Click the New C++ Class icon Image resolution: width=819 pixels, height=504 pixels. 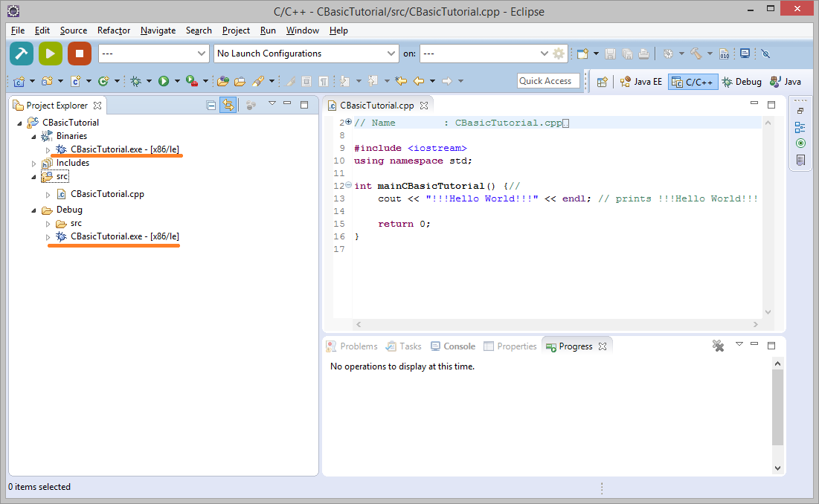coord(103,81)
